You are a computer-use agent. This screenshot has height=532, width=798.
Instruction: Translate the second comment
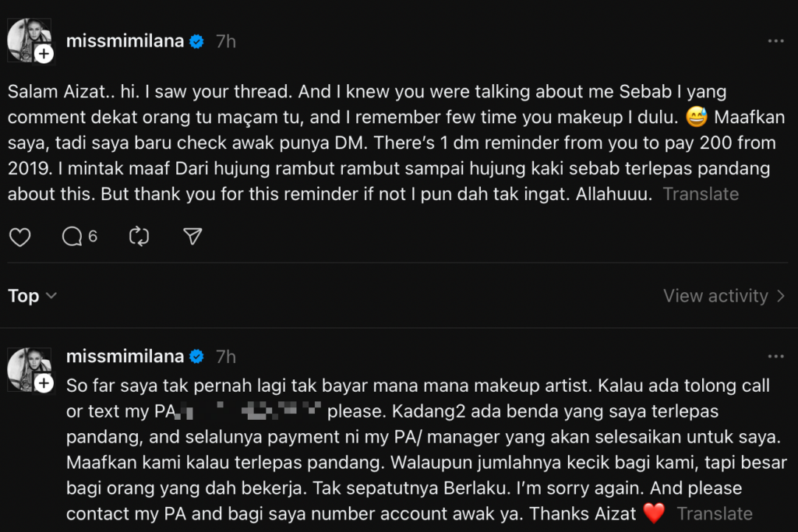click(x=714, y=513)
